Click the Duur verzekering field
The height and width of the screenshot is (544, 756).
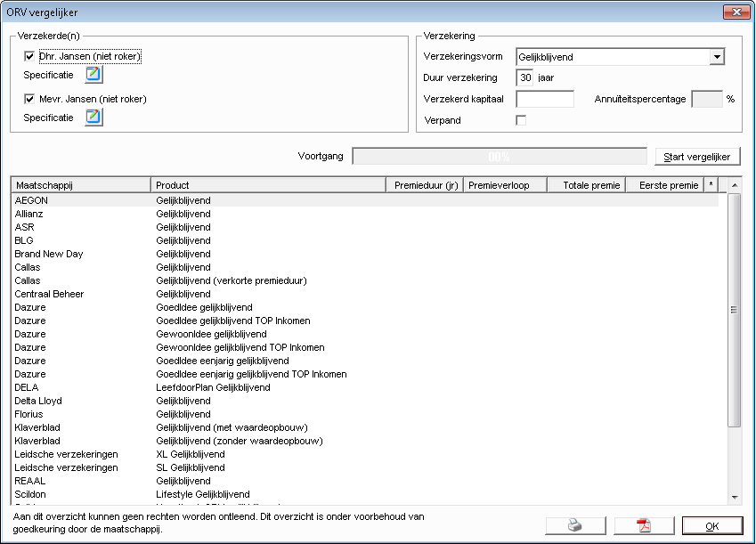pyautogui.click(x=524, y=77)
